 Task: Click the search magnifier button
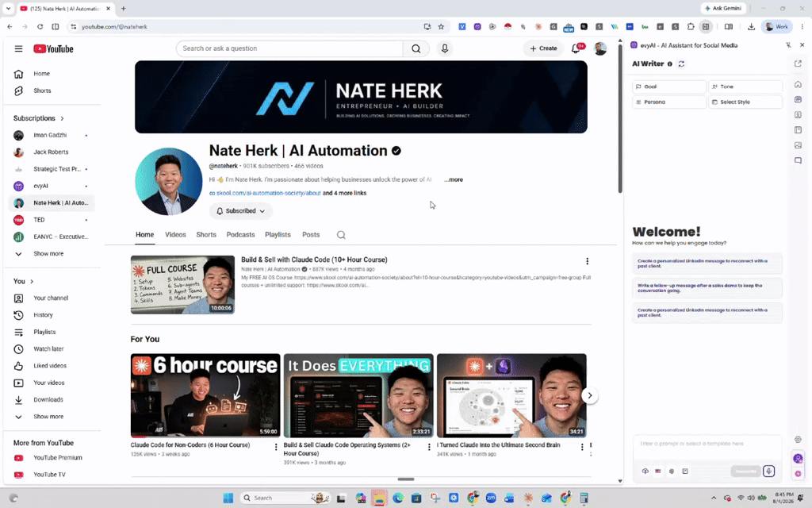416,48
